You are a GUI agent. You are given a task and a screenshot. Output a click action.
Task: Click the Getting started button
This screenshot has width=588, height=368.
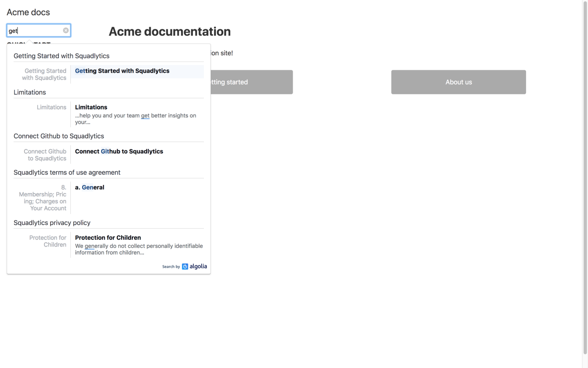(x=252, y=82)
